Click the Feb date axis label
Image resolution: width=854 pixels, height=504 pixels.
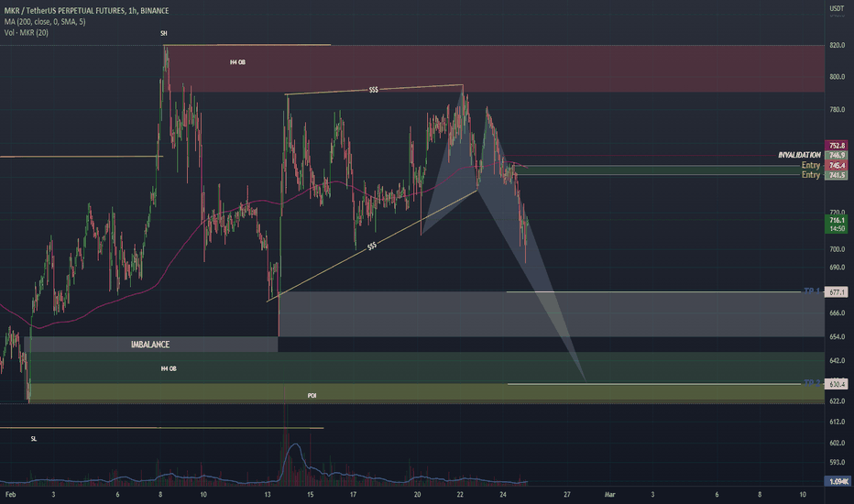coord(10,495)
